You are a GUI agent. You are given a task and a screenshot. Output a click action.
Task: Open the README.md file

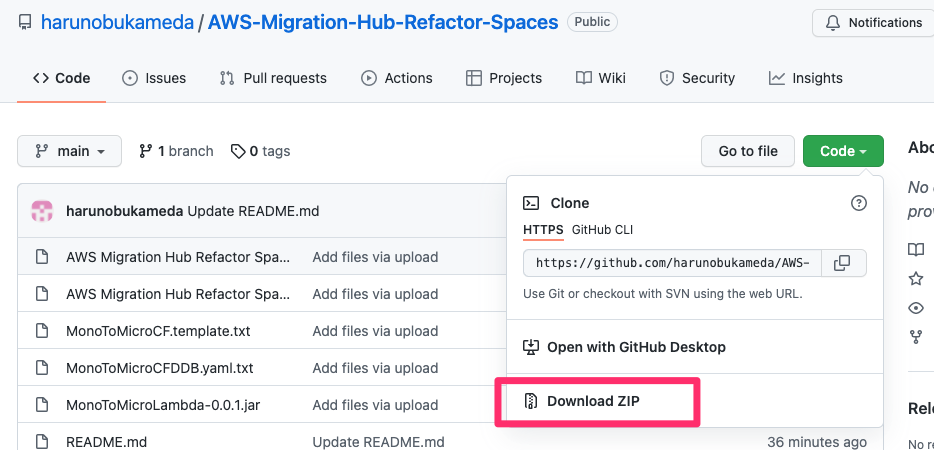coord(107,442)
